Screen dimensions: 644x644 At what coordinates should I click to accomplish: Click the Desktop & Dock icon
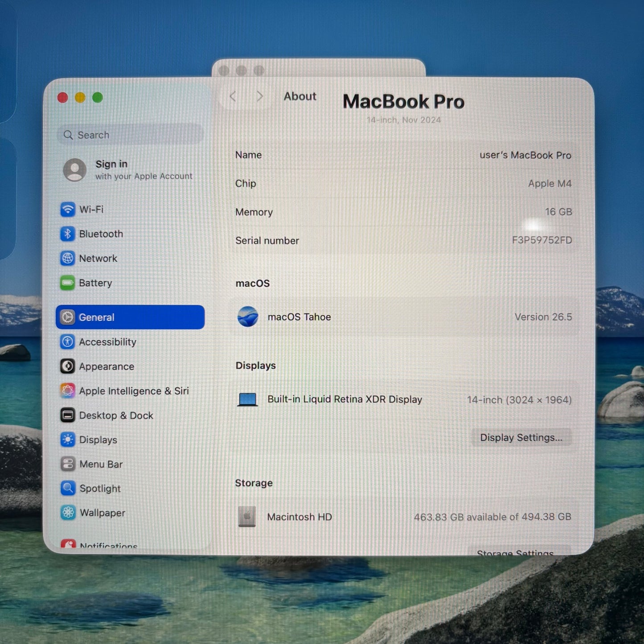click(x=68, y=415)
